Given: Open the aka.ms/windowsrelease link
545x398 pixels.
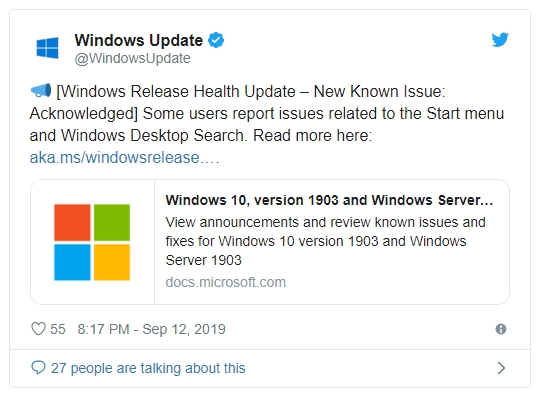Looking at the screenshot, I should pos(124,157).
